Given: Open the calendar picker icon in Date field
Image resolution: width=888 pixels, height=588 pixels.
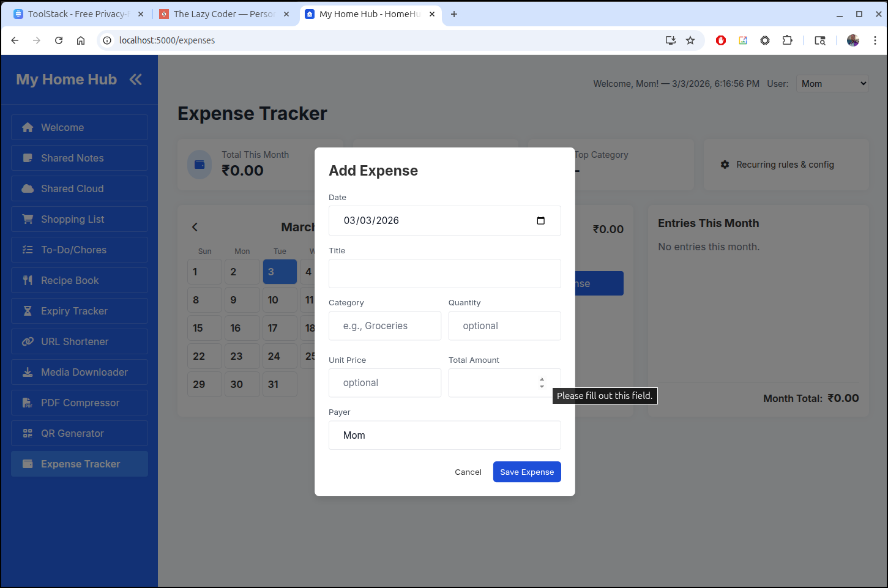Looking at the screenshot, I should coord(540,221).
